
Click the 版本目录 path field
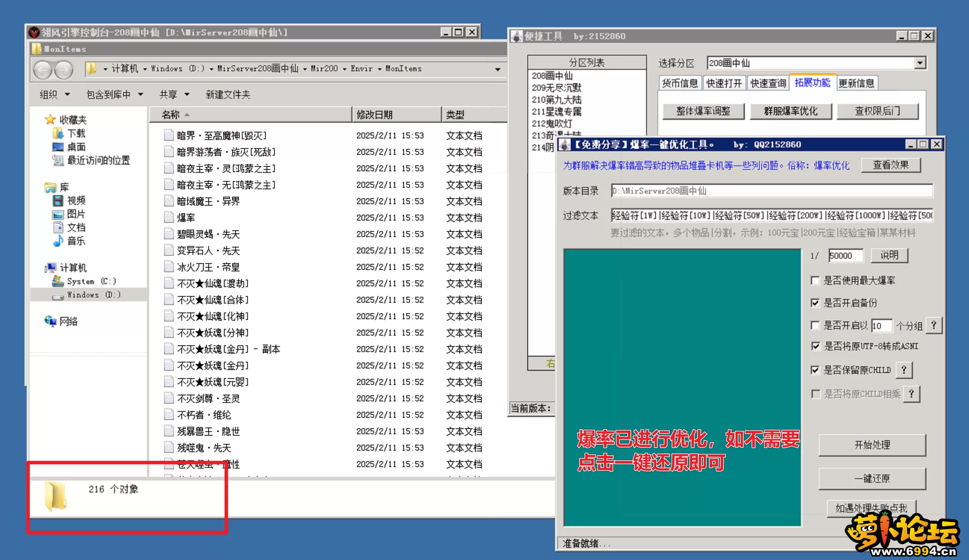coord(771,191)
